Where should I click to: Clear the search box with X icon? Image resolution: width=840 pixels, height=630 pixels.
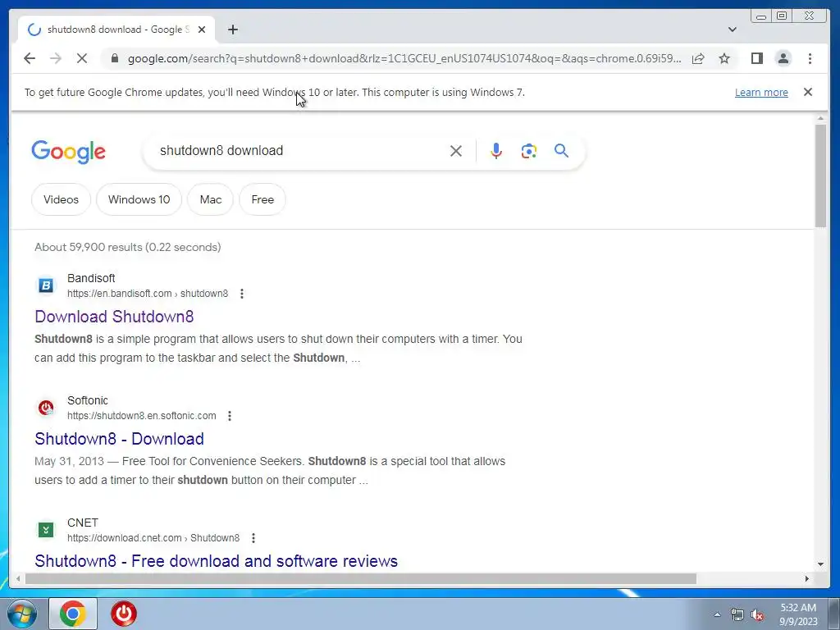[x=456, y=151]
